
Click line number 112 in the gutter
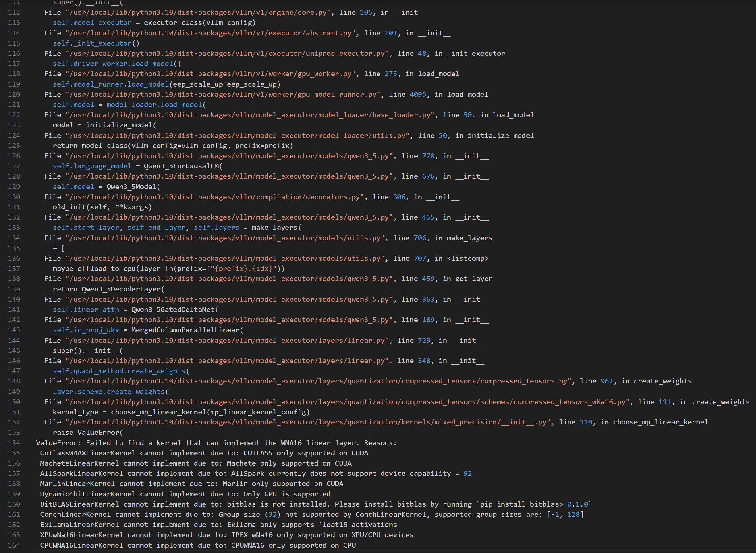[14, 12]
